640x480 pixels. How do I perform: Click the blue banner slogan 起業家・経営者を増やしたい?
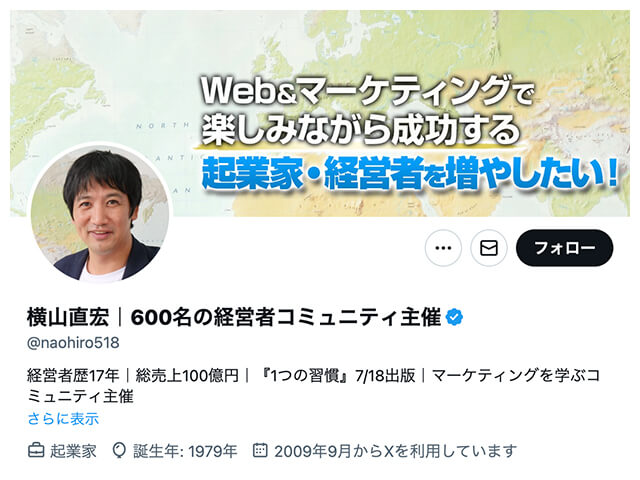point(410,174)
